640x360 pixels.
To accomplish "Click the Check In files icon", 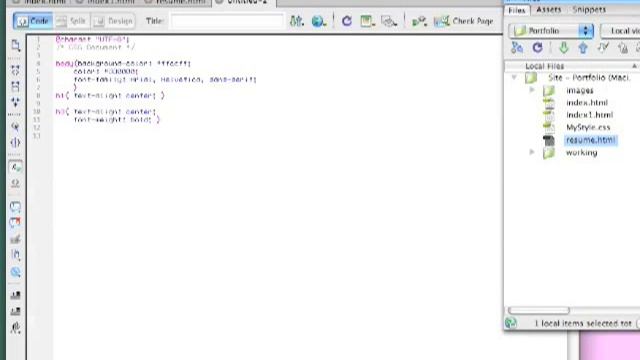I will (622, 48).
